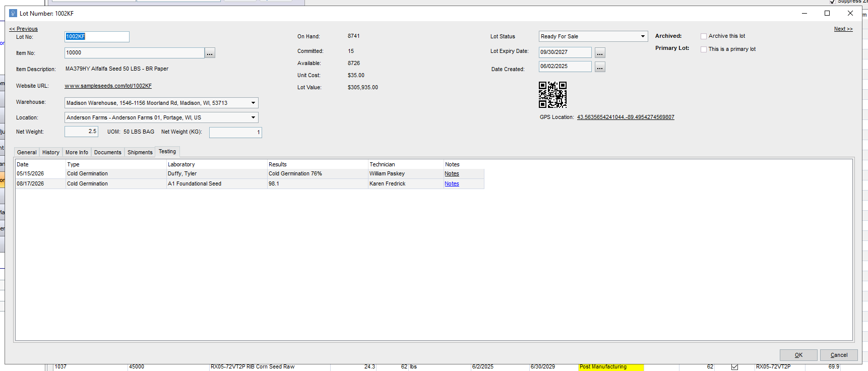Toggle the checkbox in the 1037 background row

tap(734, 367)
